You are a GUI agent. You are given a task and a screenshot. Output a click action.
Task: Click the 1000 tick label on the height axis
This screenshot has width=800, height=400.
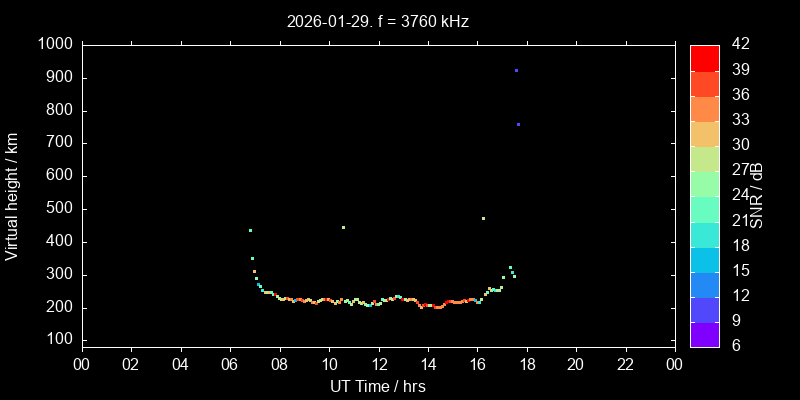53,44
